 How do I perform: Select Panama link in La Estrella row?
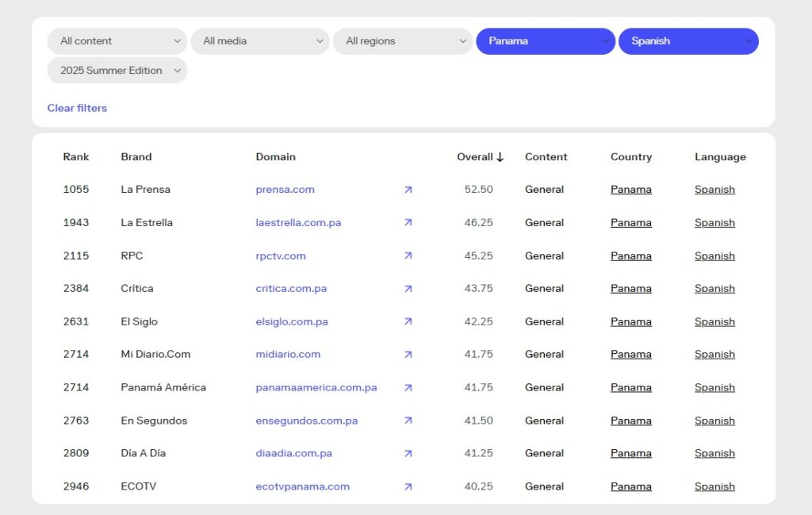[x=630, y=223]
